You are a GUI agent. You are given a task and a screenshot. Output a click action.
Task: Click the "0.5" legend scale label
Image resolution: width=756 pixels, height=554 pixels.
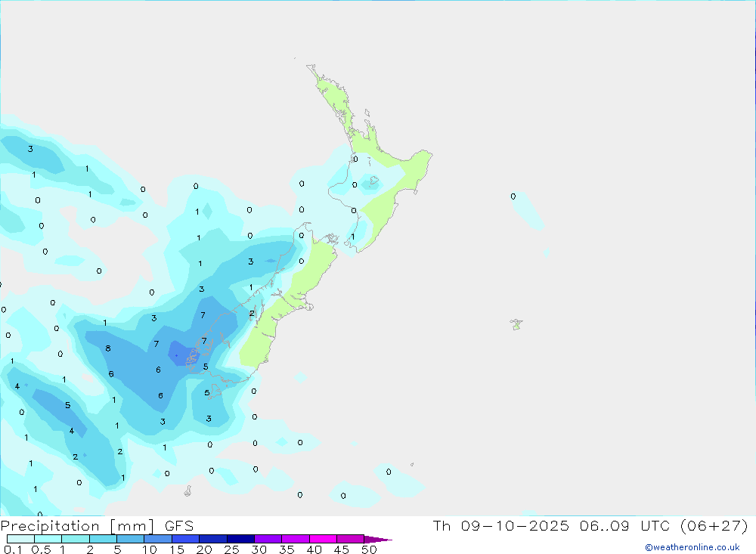pos(41,549)
